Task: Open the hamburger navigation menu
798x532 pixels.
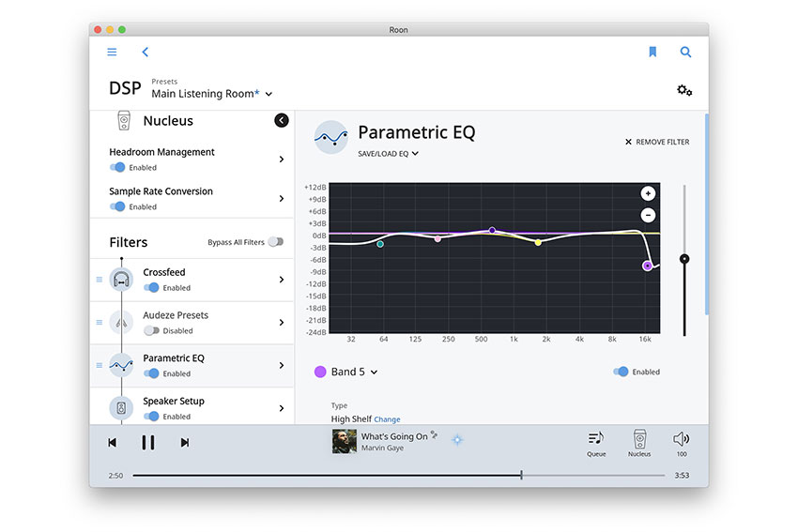Action: click(x=112, y=53)
